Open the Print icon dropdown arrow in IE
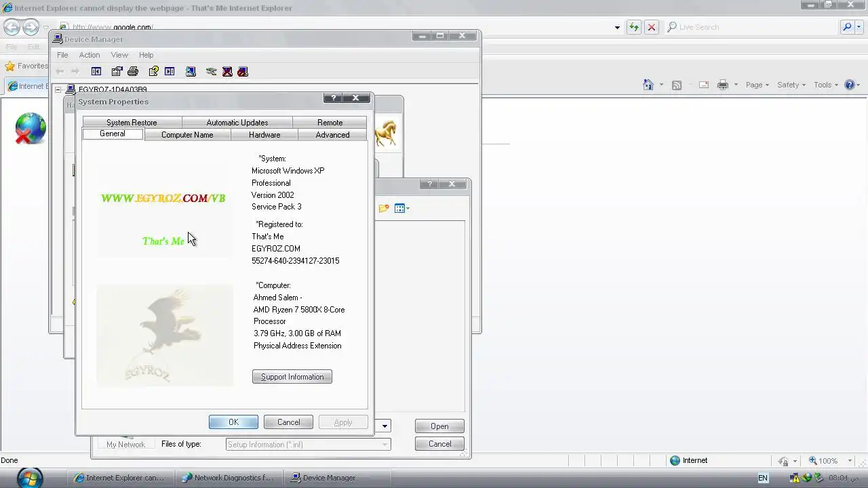The image size is (868, 488). pyautogui.click(x=735, y=85)
